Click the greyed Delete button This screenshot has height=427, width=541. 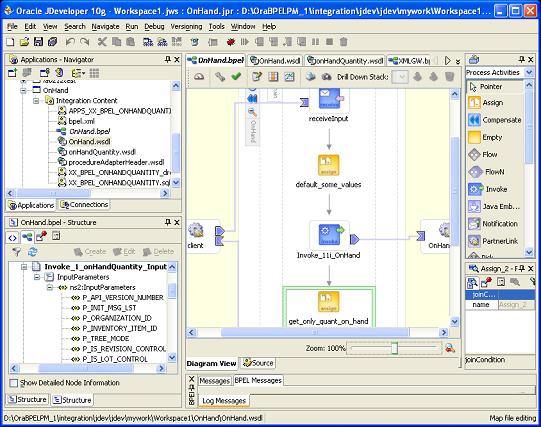click(x=158, y=252)
